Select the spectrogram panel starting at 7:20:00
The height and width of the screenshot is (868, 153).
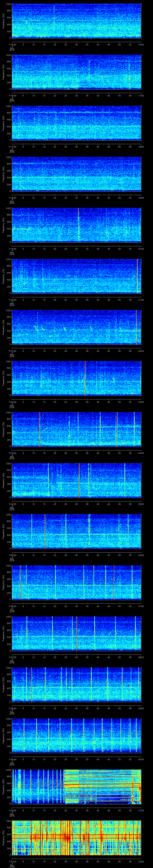click(x=77, y=276)
